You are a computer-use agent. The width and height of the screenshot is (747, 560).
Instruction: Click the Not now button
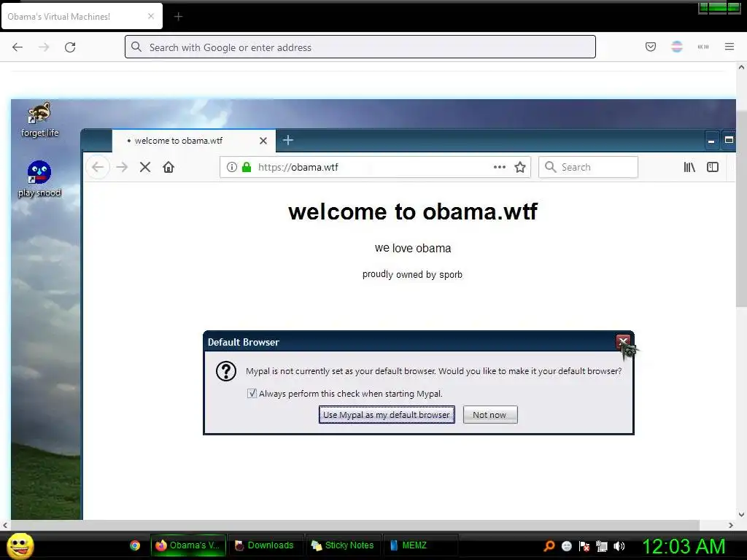point(490,415)
